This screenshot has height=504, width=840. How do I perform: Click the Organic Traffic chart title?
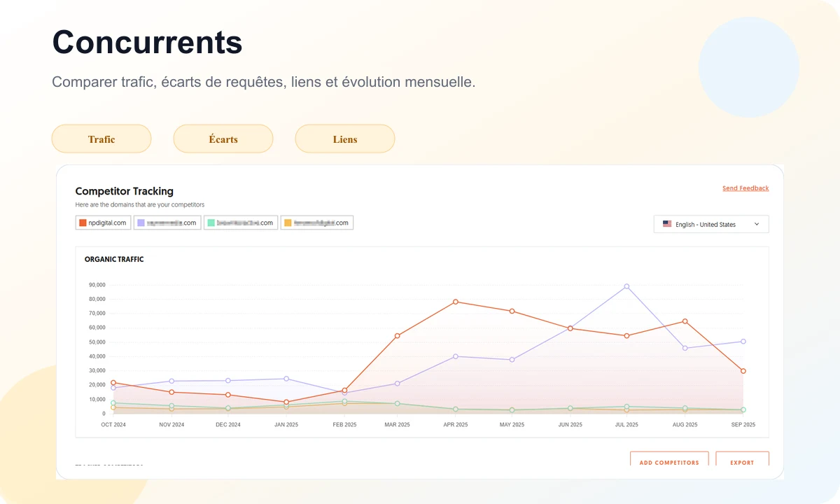114,259
